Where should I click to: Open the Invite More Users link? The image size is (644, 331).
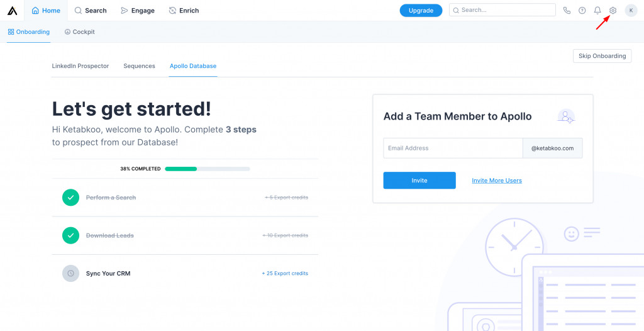[x=497, y=181]
